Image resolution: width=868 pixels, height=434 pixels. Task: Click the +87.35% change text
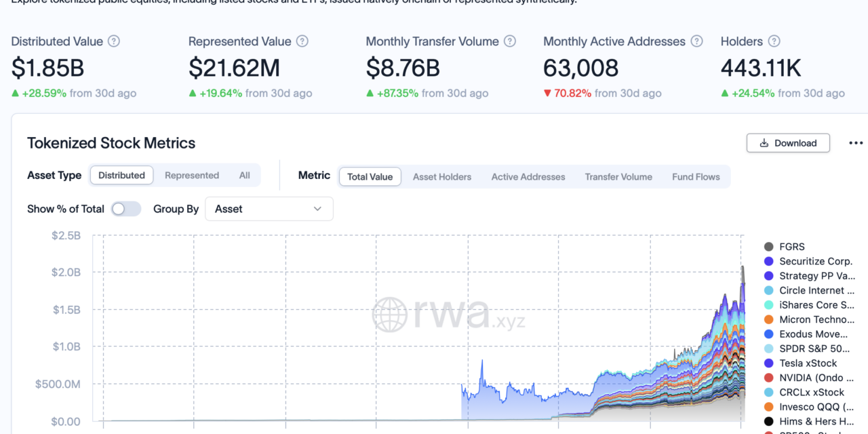click(399, 93)
